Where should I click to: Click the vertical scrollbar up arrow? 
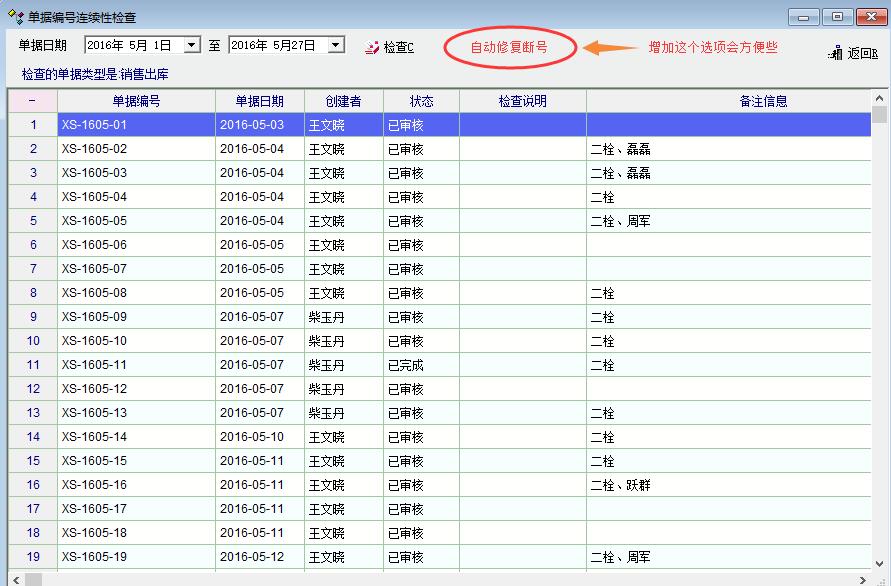click(879, 97)
